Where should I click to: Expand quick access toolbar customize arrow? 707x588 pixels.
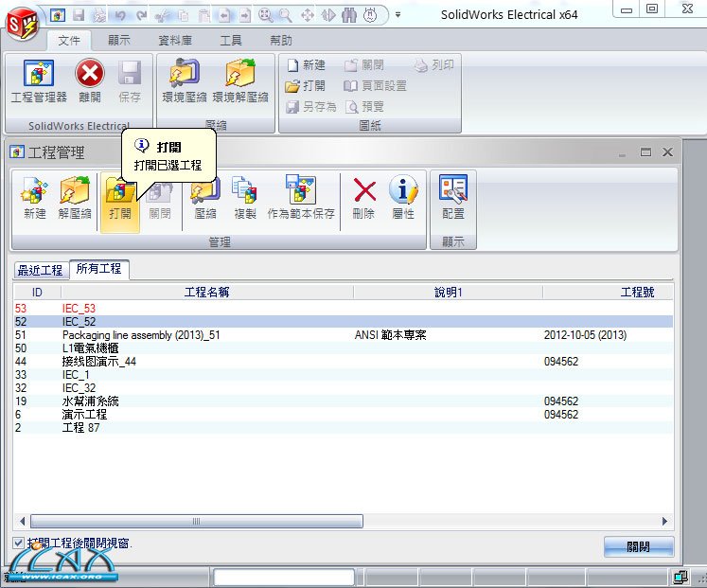[x=398, y=14]
